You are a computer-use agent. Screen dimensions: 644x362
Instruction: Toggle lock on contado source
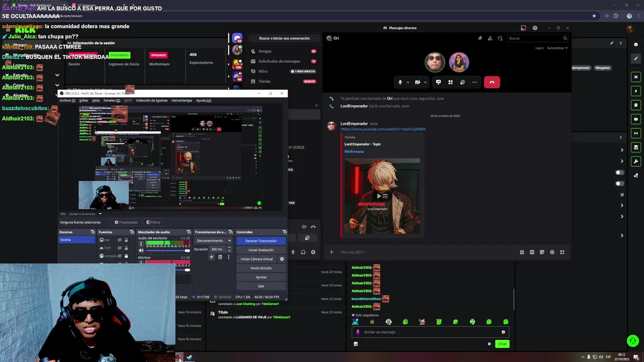pyautogui.click(x=126, y=256)
